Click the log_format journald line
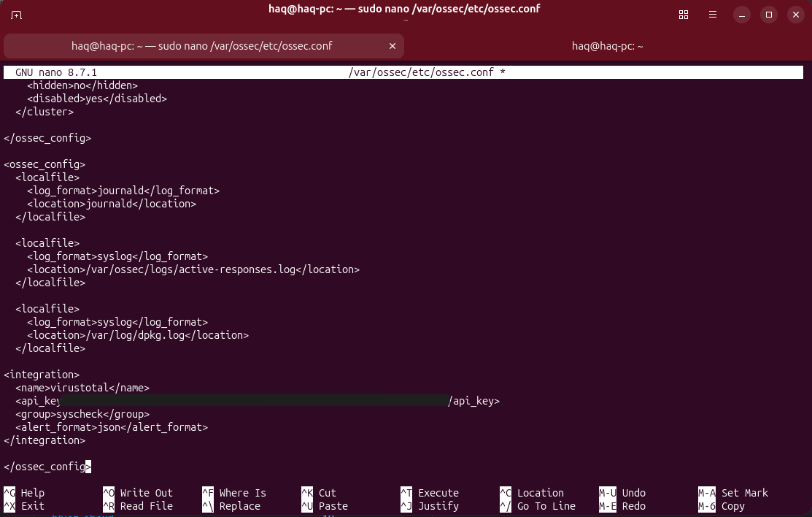The width and height of the screenshot is (812, 517). [x=123, y=191]
